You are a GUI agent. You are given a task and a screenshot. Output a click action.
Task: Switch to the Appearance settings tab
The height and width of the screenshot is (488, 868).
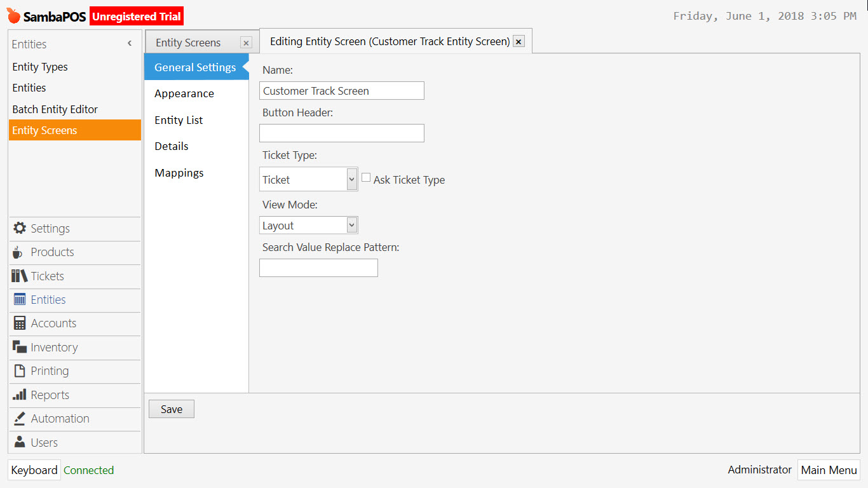tap(184, 93)
